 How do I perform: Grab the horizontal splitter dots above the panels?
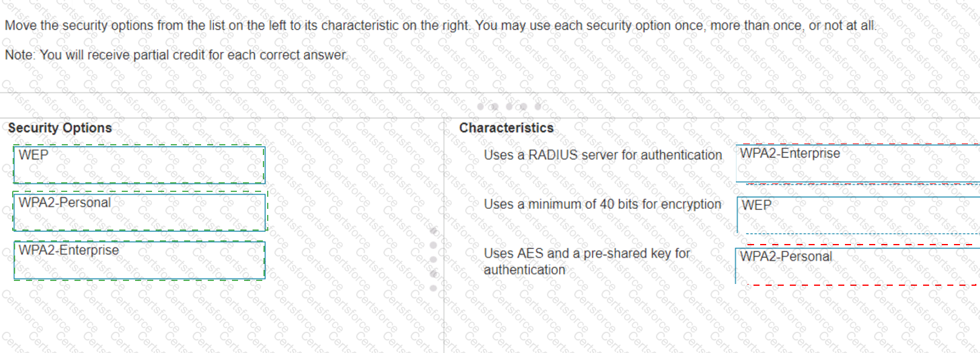(x=509, y=107)
